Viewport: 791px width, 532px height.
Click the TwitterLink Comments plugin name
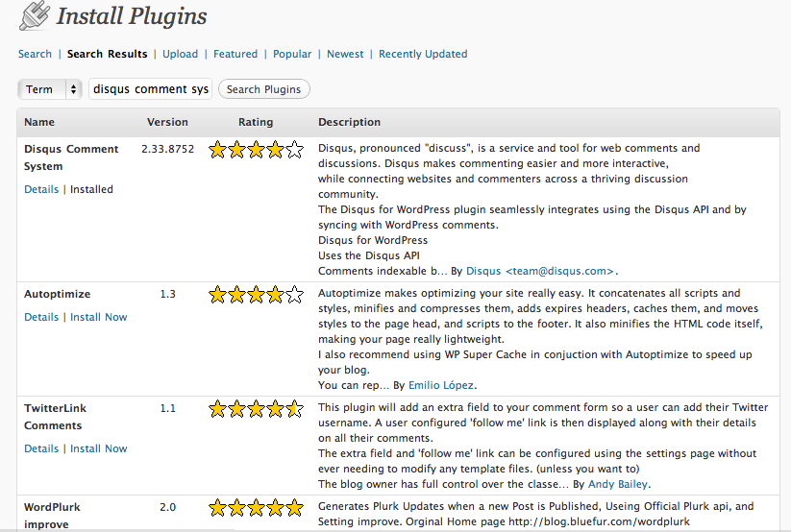click(x=55, y=417)
